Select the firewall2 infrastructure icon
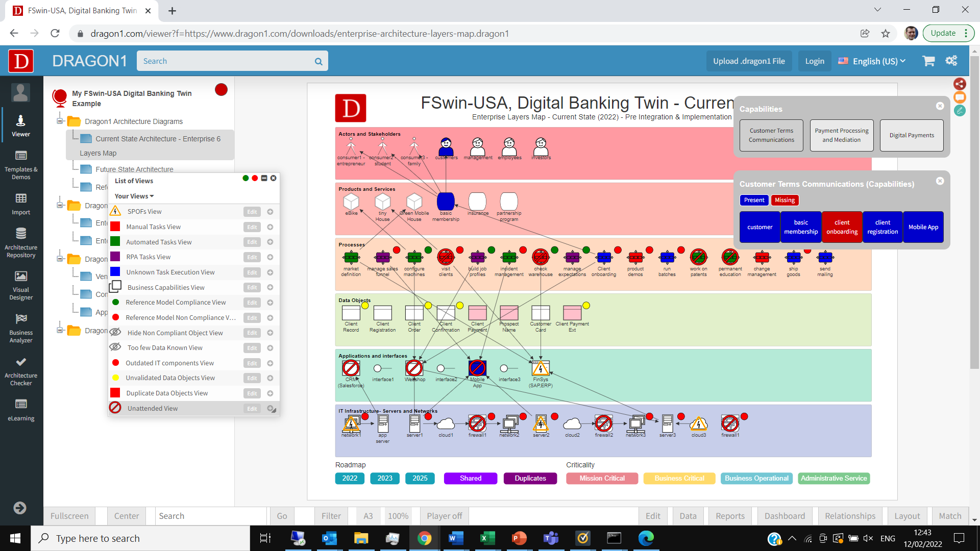 click(x=604, y=423)
